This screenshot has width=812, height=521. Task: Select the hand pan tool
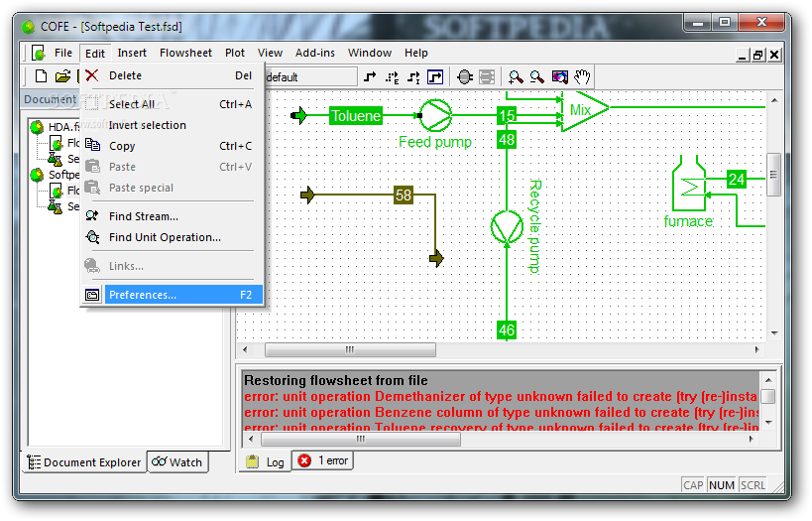click(x=582, y=77)
